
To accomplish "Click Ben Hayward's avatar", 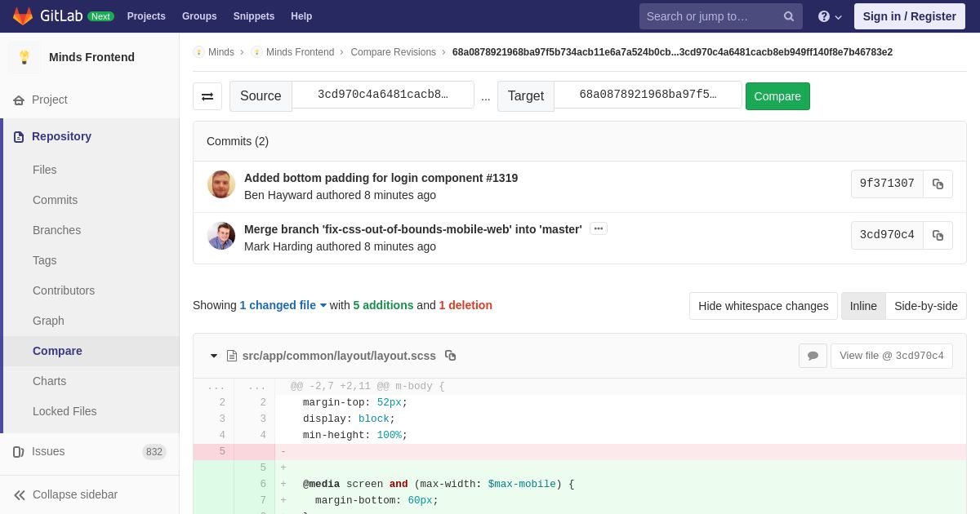I will (x=220, y=184).
